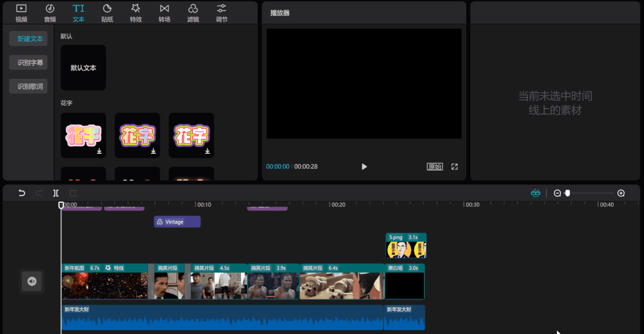Click the total duration 00:00:28 text
Screen dimensions: 644x334
306,166
